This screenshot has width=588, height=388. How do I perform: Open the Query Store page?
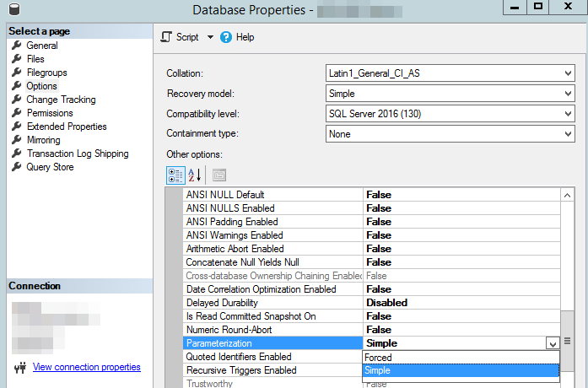pos(50,167)
